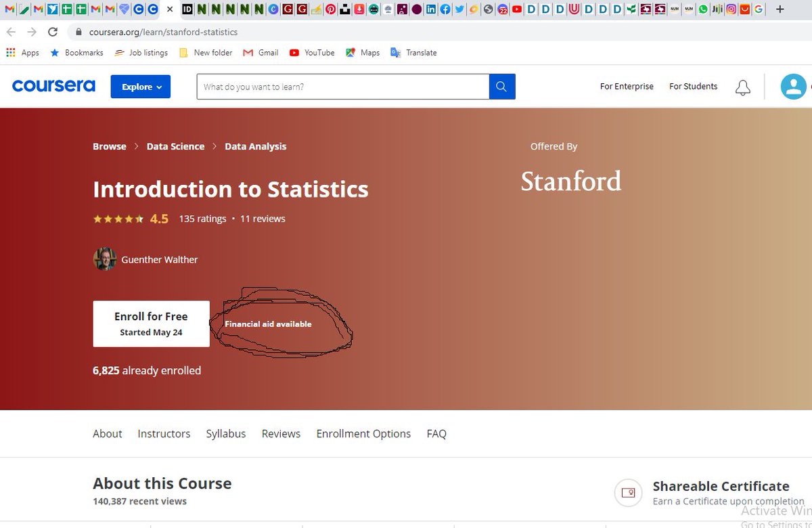Open the Gmail bookmark in bookmarks bar
The height and width of the screenshot is (528, 812).
pyautogui.click(x=261, y=52)
